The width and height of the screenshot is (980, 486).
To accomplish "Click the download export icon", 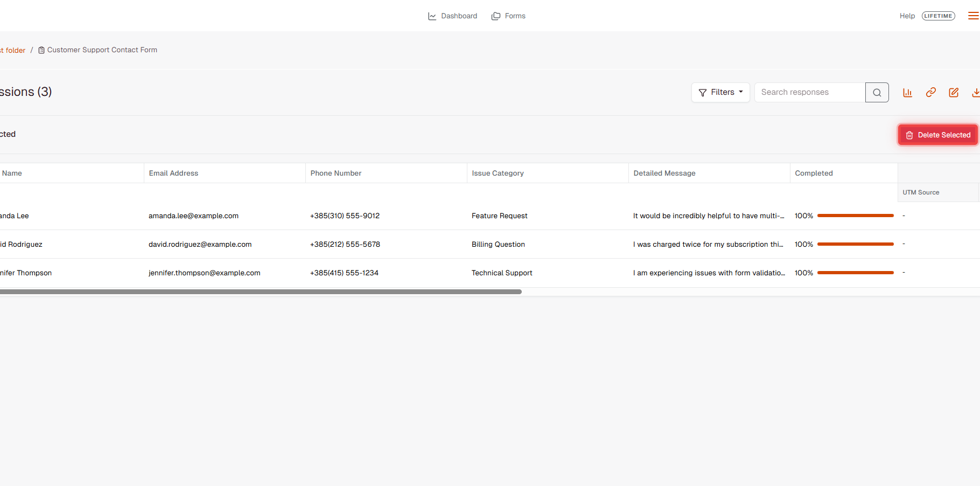I will (975, 93).
